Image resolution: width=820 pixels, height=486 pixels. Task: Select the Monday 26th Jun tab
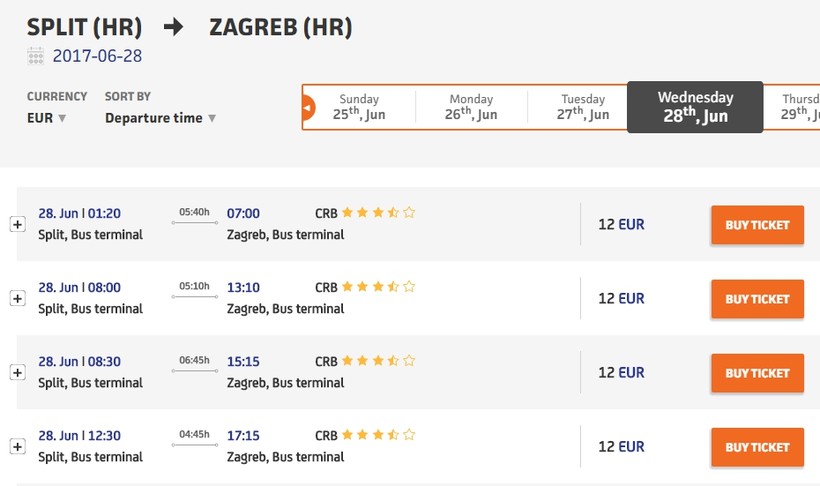coord(471,107)
